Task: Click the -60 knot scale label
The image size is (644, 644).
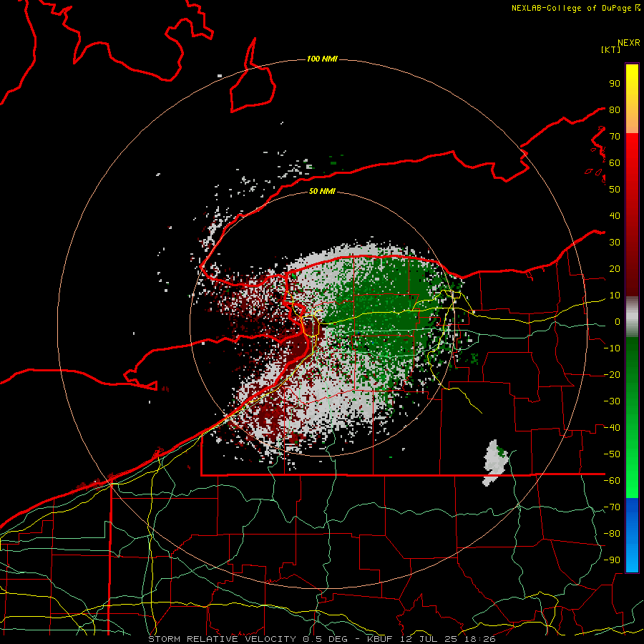Action: click(x=612, y=481)
